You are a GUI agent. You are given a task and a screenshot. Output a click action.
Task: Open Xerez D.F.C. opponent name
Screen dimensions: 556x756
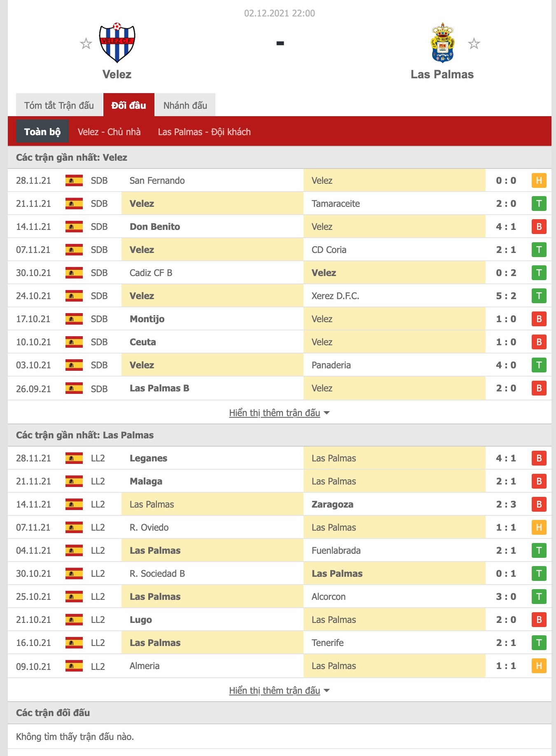pyautogui.click(x=335, y=296)
